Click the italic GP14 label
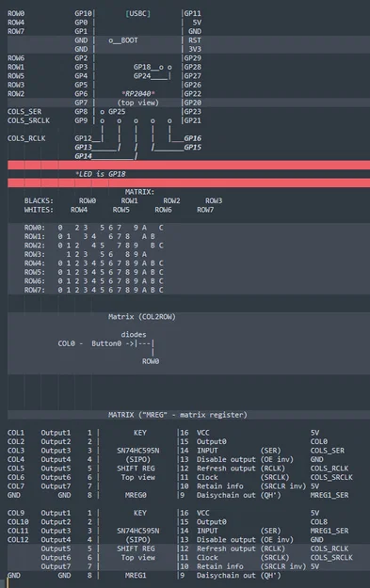 (x=83, y=156)
